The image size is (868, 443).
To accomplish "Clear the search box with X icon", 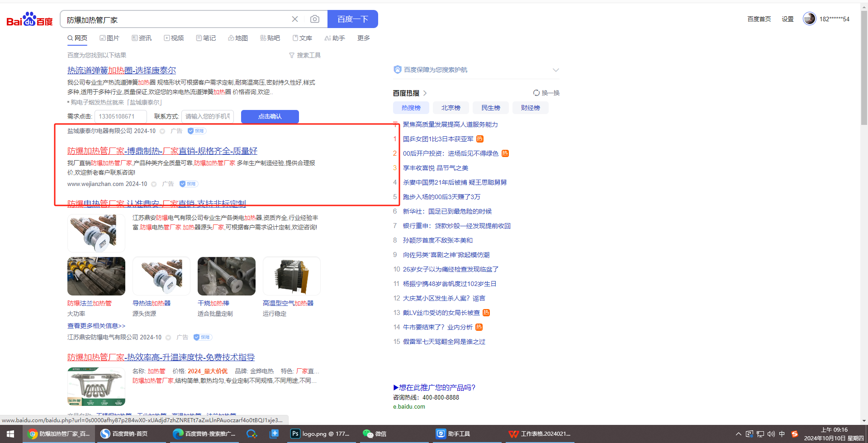I will coord(295,19).
